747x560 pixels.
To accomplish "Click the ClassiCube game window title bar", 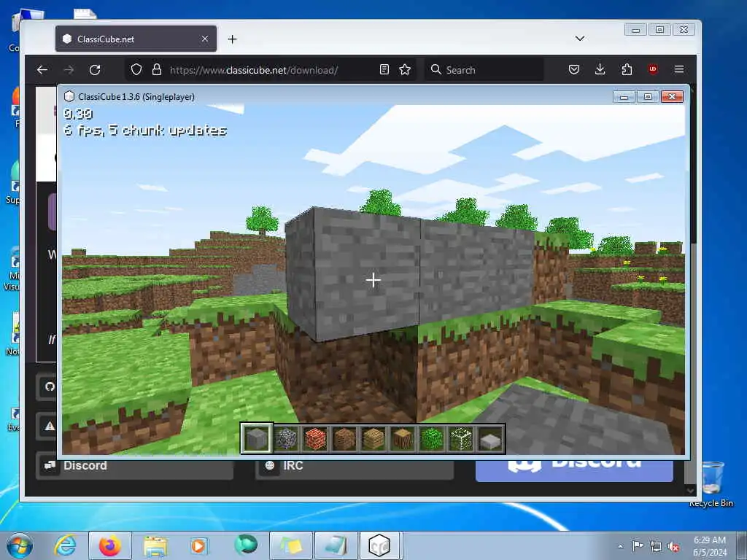I will 333,97.
